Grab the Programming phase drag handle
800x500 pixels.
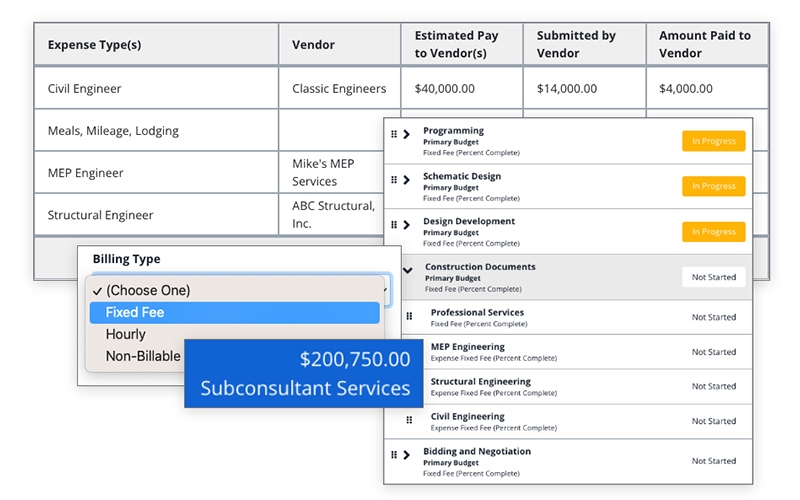(394, 134)
